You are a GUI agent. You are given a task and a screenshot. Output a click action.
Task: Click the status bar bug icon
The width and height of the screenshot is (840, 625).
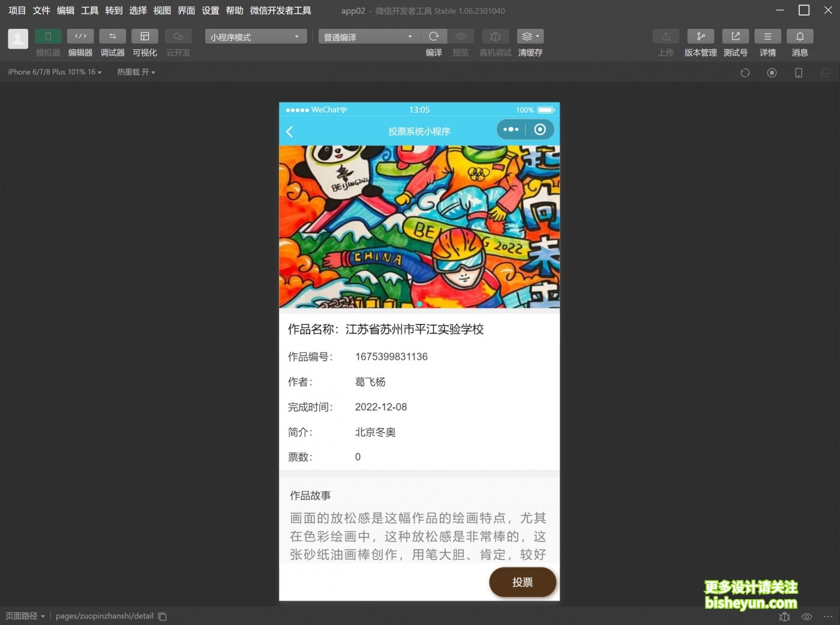coord(784,617)
